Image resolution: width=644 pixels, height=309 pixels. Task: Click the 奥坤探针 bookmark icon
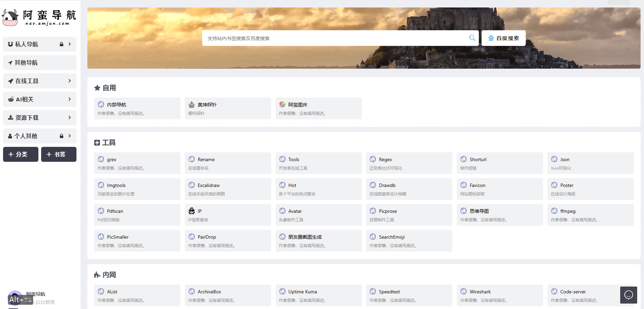coord(192,105)
